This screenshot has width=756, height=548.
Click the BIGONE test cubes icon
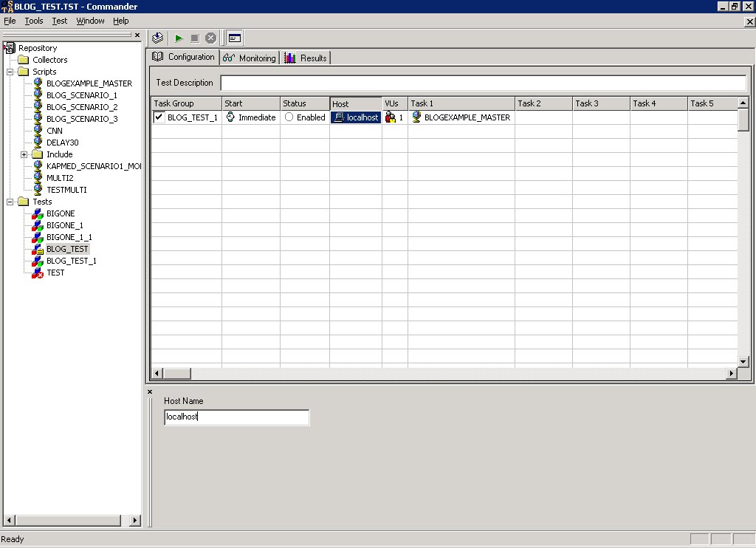(37, 213)
